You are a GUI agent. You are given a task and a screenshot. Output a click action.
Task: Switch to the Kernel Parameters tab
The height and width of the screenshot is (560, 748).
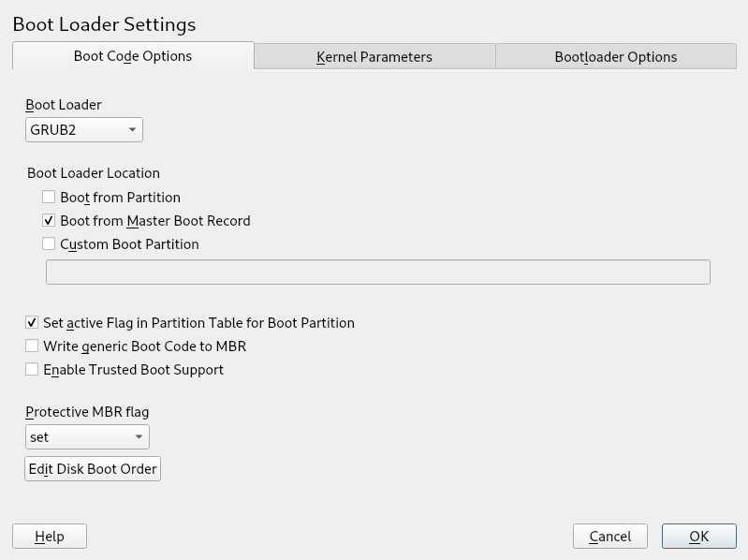[374, 56]
